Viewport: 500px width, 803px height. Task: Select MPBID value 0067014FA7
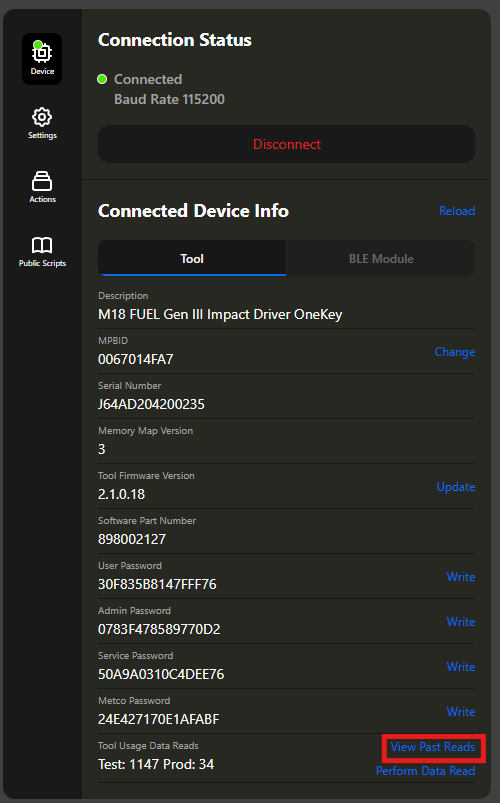pos(136,360)
